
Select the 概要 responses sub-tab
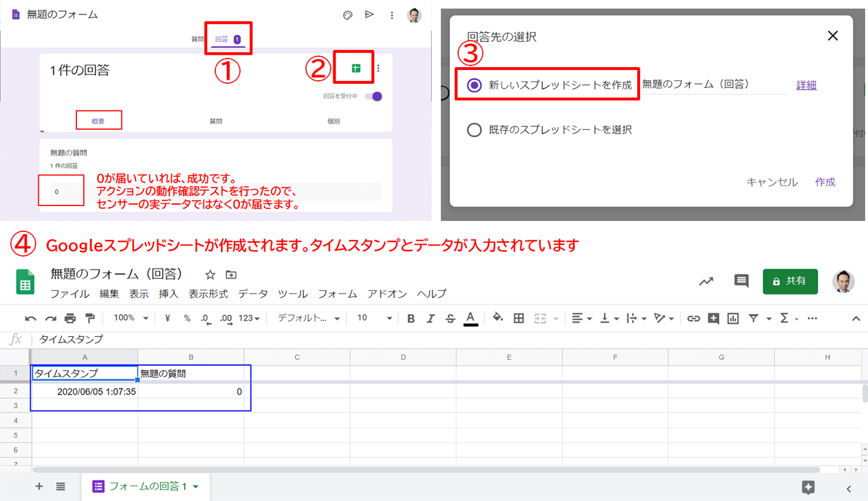[98, 121]
